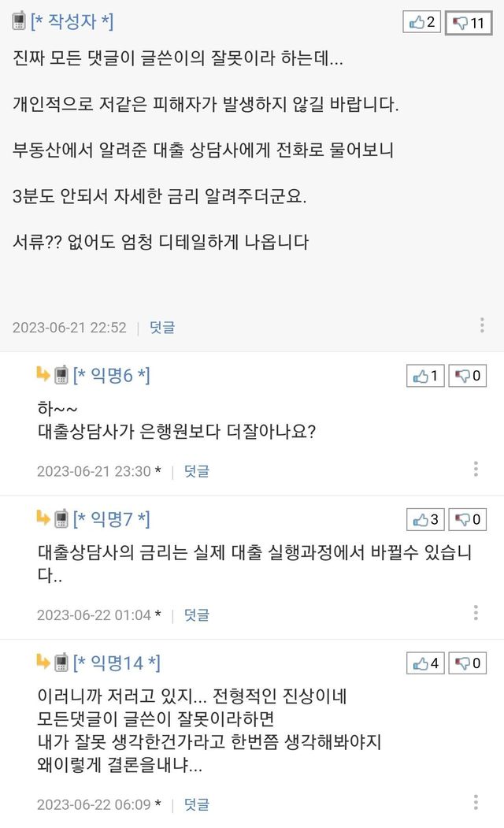The height and width of the screenshot is (828, 504).
Task: Like the 익명7 reply
Action: coord(426,519)
